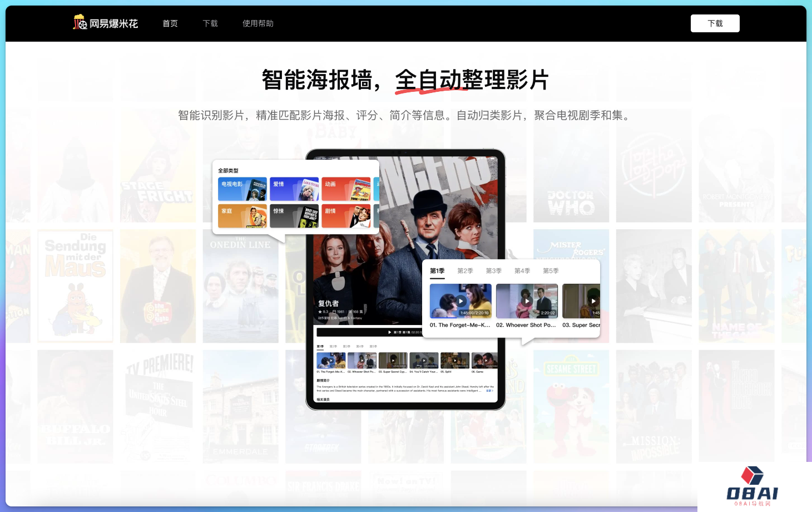Image resolution: width=812 pixels, height=512 pixels.
Task: Click the 网易爆米花 popcorn logo
Action: [106, 23]
